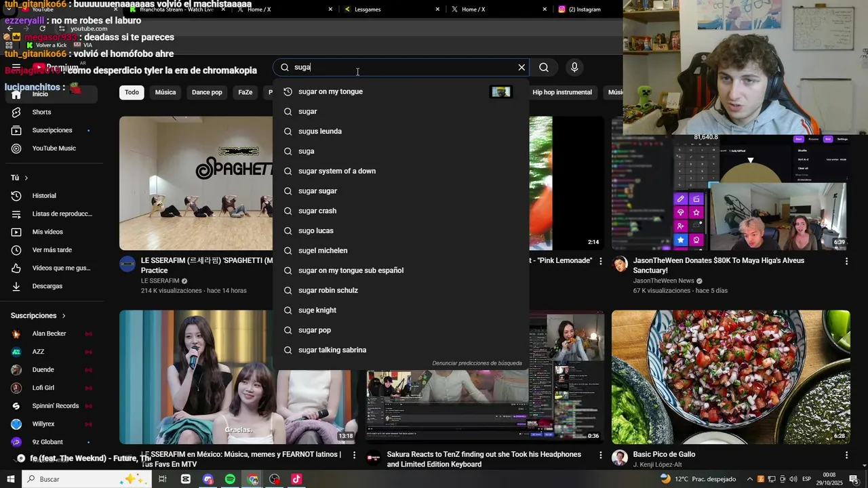Choose suggestion 'sugus leunda'

401,131
